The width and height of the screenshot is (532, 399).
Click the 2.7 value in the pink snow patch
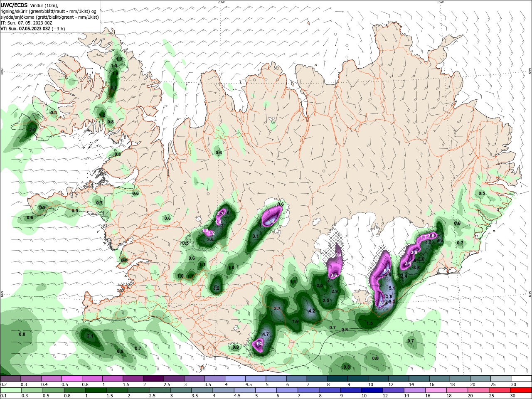[x=221, y=214]
